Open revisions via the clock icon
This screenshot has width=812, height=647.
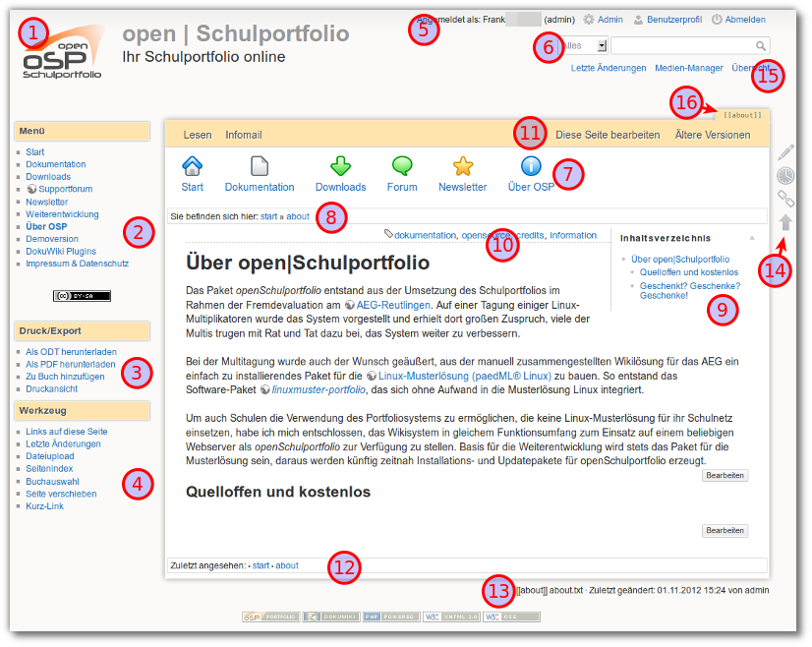(x=785, y=176)
